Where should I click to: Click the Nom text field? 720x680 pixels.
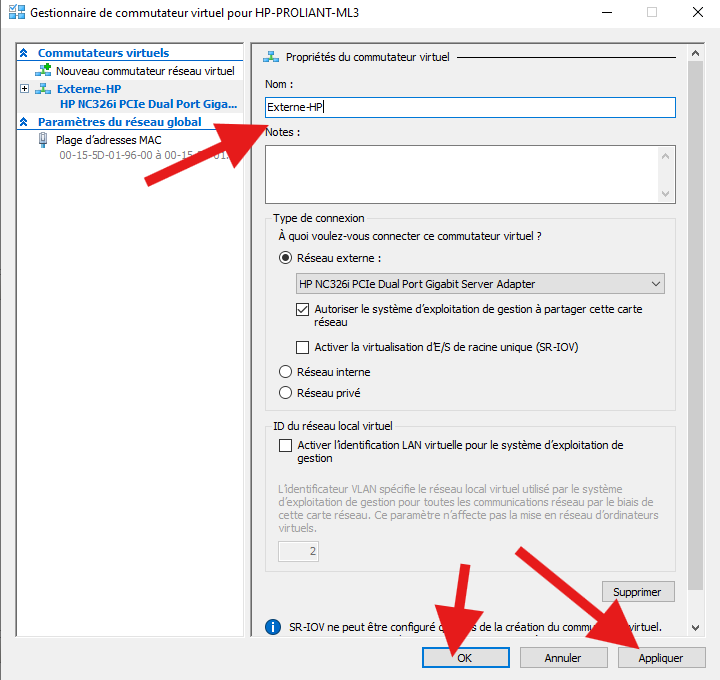click(470, 107)
